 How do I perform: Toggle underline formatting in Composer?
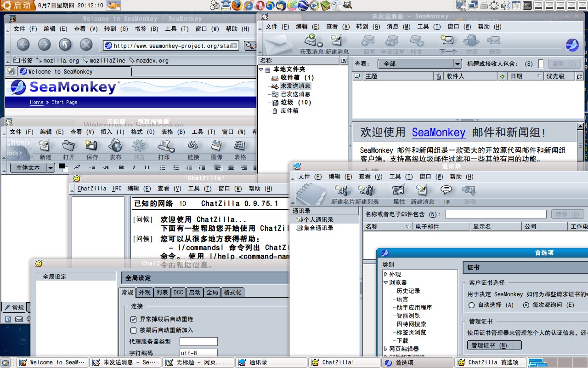tap(147, 168)
